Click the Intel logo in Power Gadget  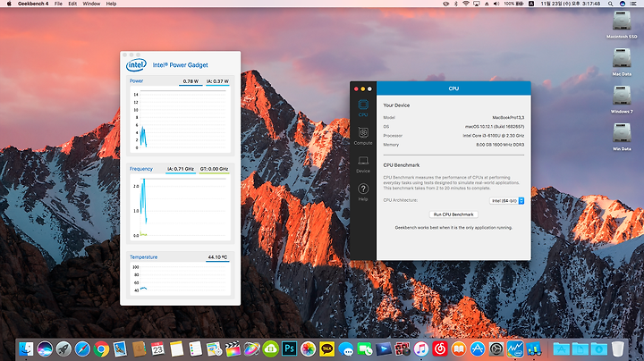click(x=136, y=65)
